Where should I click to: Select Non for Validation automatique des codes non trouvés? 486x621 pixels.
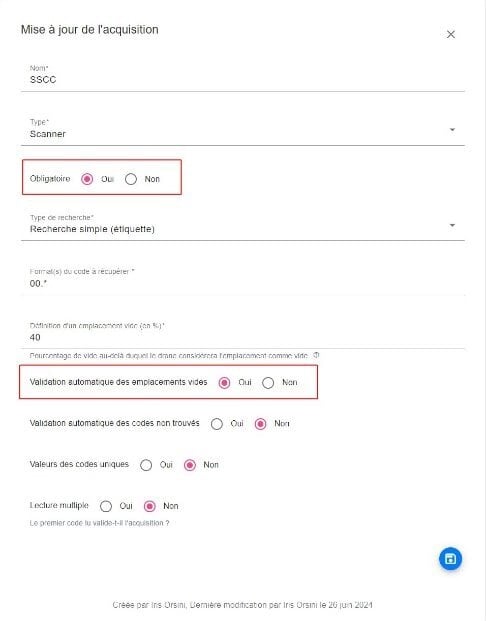pos(260,424)
